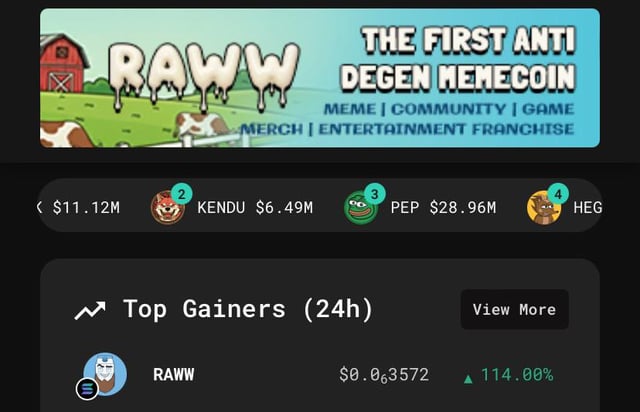The height and width of the screenshot is (412, 640).
Task: Click the trending arrow icon beside Top Gainers
Action: [x=90, y=310]
